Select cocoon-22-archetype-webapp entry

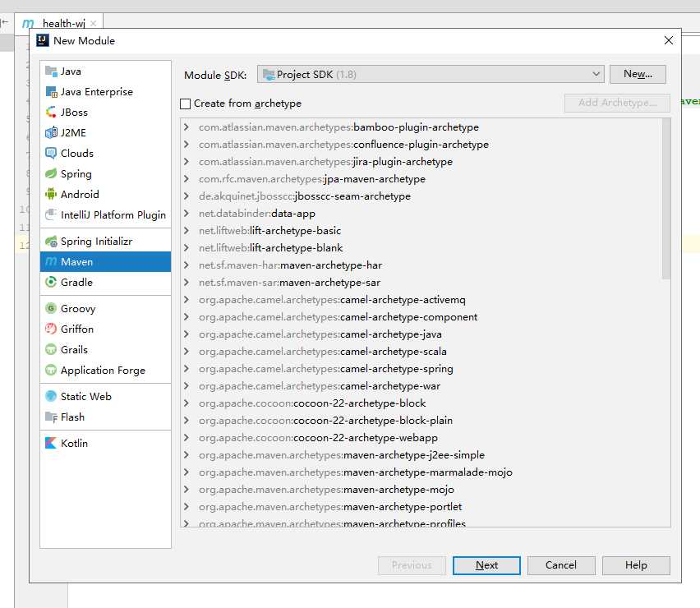(318, 438)
